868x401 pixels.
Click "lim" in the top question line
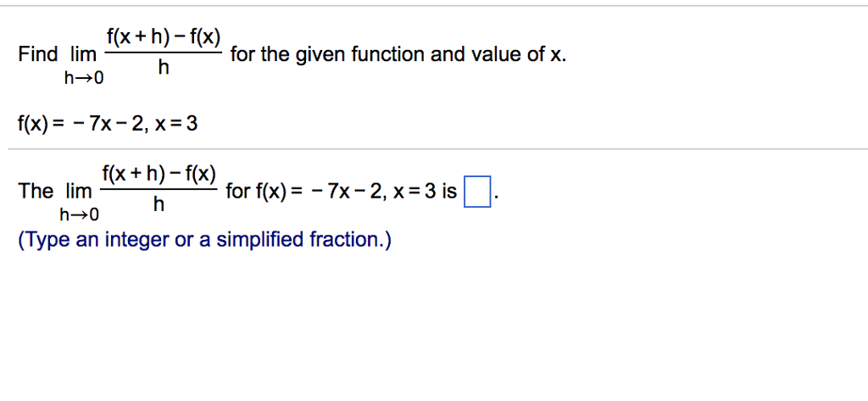[82, 56]
